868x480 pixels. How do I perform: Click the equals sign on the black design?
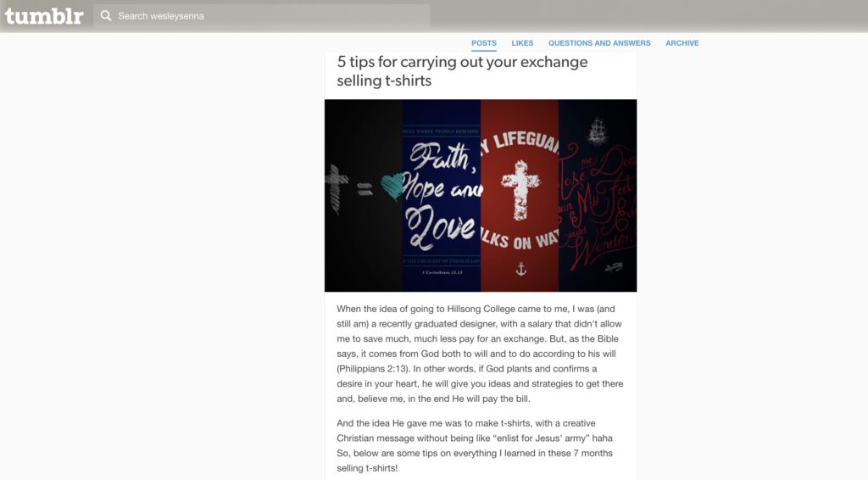click(364, 190)
